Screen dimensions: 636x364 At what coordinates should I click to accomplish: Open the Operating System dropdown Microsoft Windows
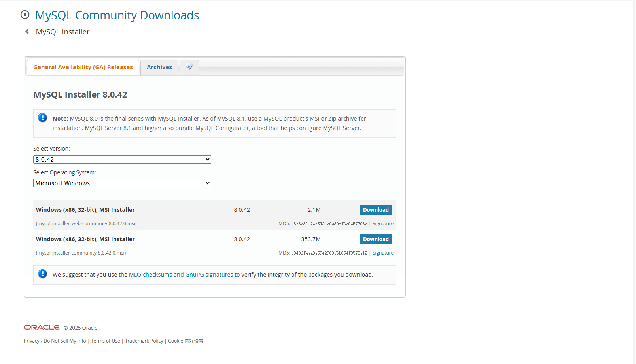tap(122, 183)
